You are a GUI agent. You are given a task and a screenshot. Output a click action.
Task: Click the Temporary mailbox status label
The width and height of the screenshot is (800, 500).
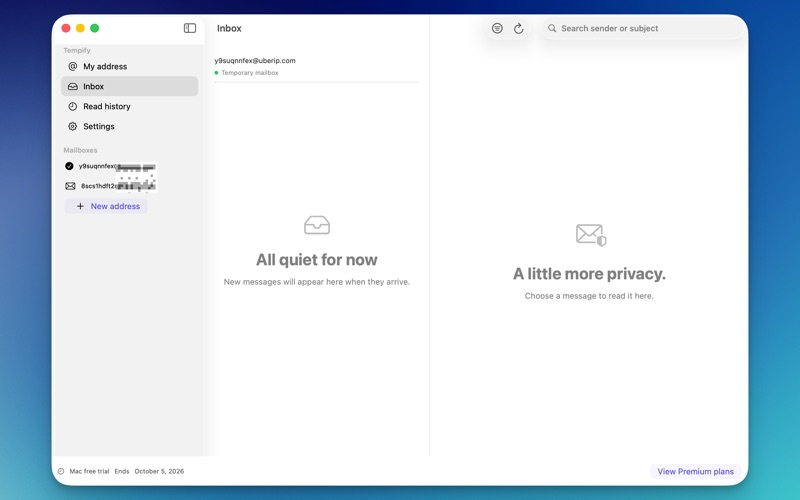tap(250, 72)
